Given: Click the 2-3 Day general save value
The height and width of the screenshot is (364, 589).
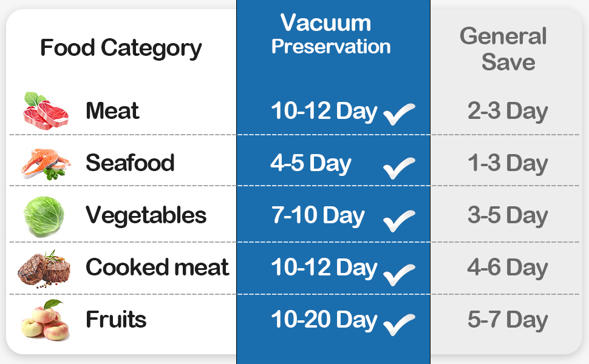Looking at the screenshot, I should [508, 111].
